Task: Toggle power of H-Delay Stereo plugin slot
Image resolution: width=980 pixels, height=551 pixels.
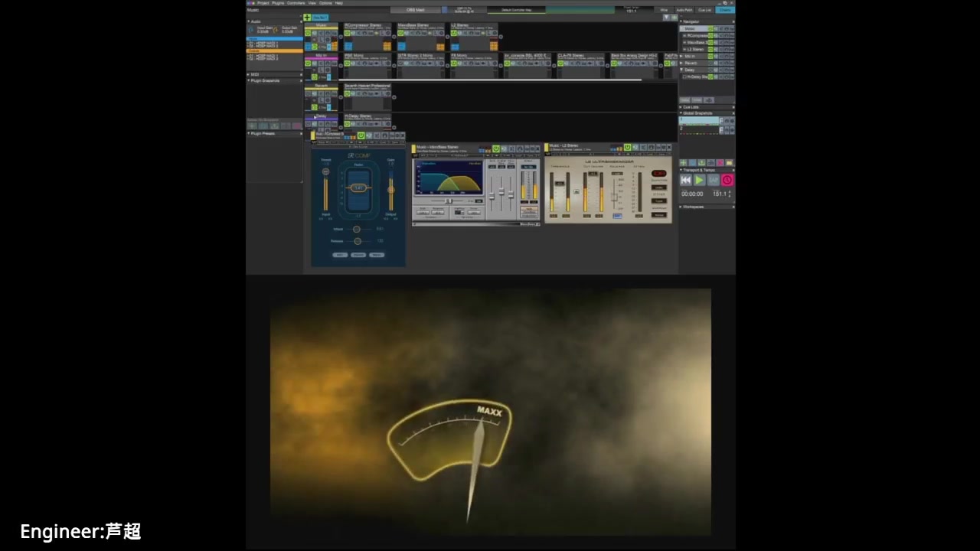Action: tap(347, 124)
